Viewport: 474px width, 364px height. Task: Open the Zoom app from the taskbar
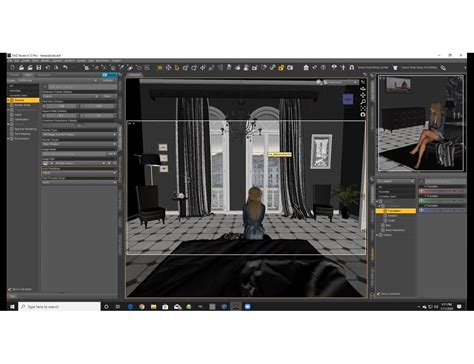[x=247, y=307]
